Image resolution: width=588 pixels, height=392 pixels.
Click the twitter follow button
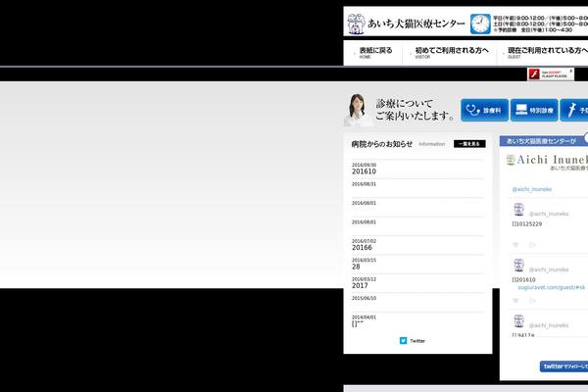point(564,367)
